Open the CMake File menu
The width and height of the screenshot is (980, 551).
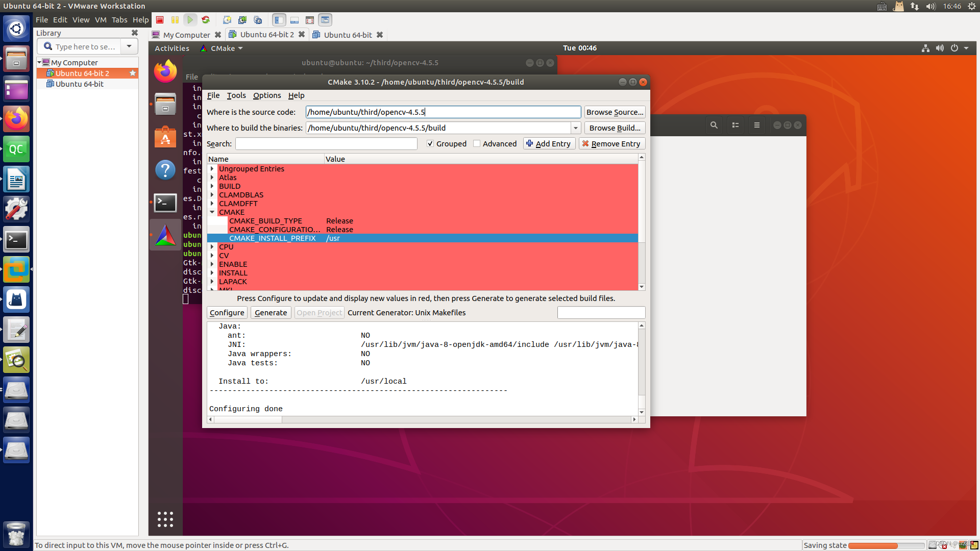click(213, 95)
